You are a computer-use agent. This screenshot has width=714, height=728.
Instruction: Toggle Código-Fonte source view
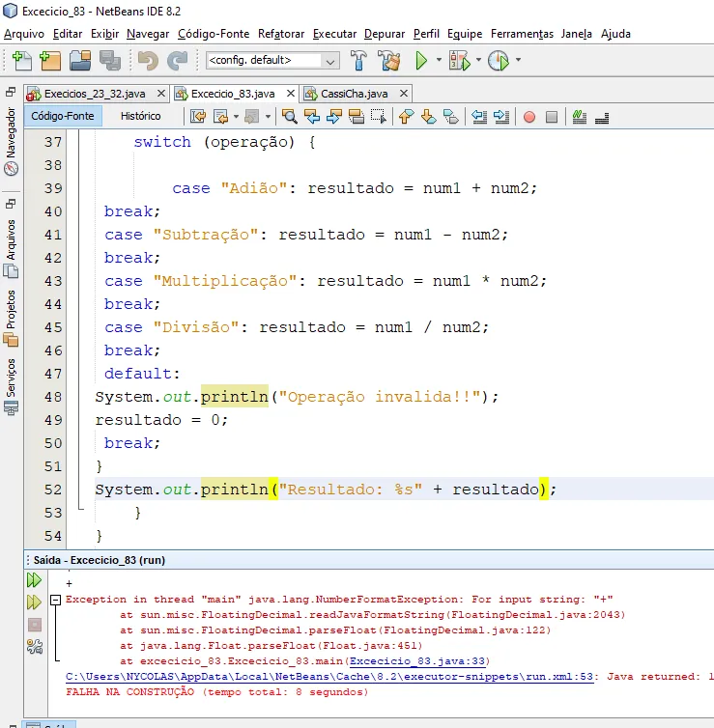coord(63,116)
